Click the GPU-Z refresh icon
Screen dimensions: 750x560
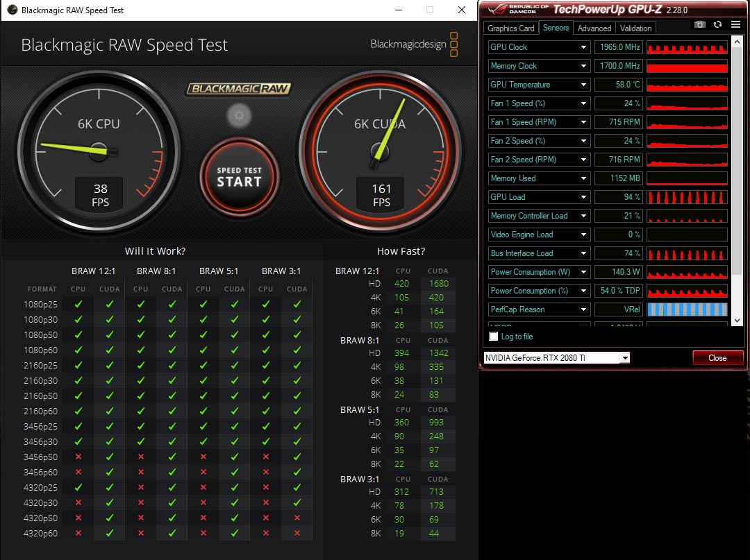point(717,24)
